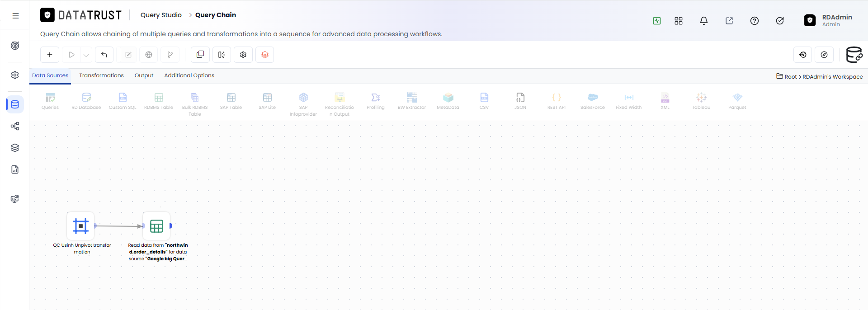Select the JSON data source
The image size is (868, 310).
pos(520,101)
